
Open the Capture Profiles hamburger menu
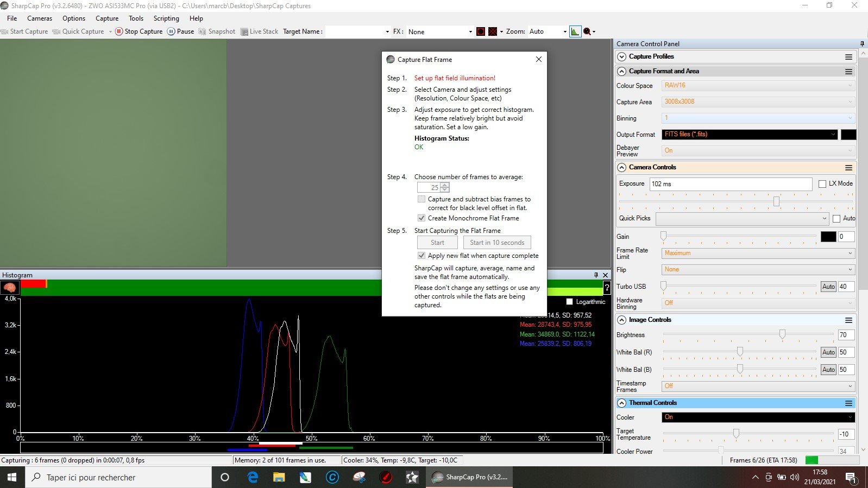point(848,57)
